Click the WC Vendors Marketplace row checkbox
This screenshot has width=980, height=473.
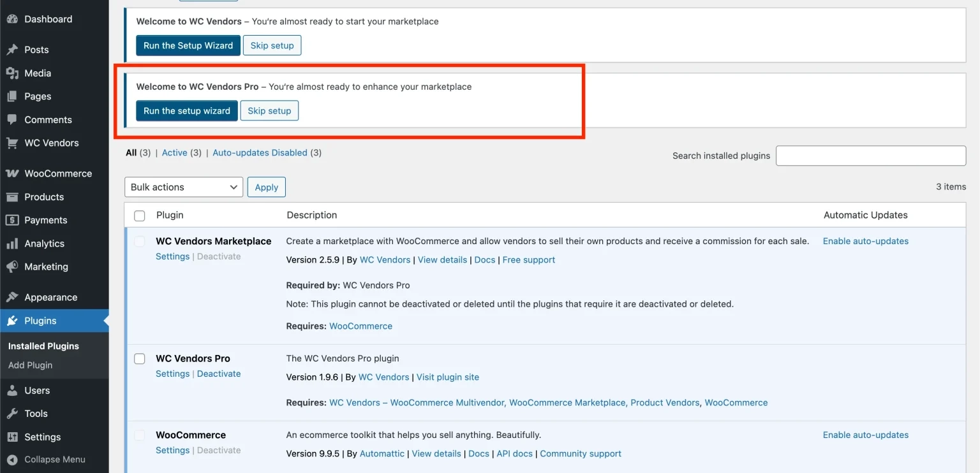139,242
